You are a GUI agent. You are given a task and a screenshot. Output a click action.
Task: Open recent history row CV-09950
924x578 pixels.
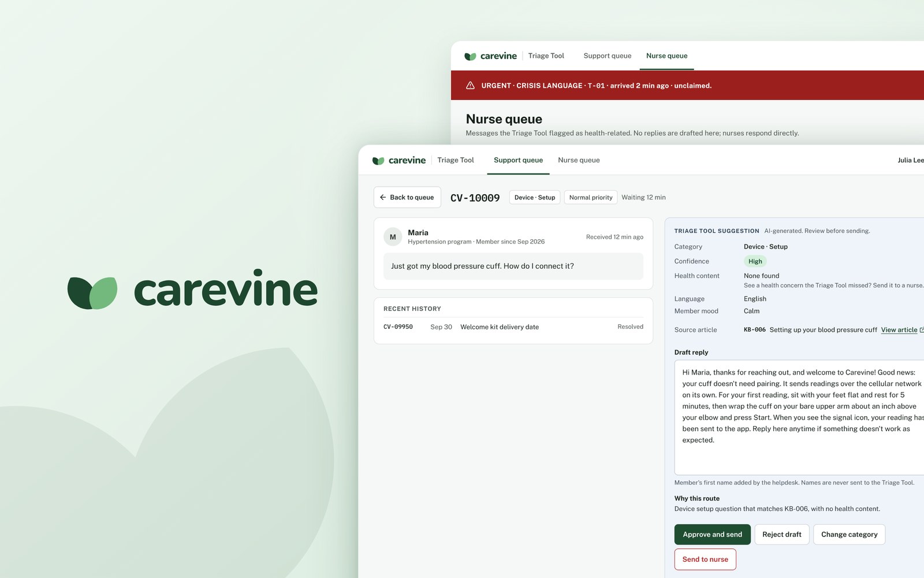pos(513,327)
